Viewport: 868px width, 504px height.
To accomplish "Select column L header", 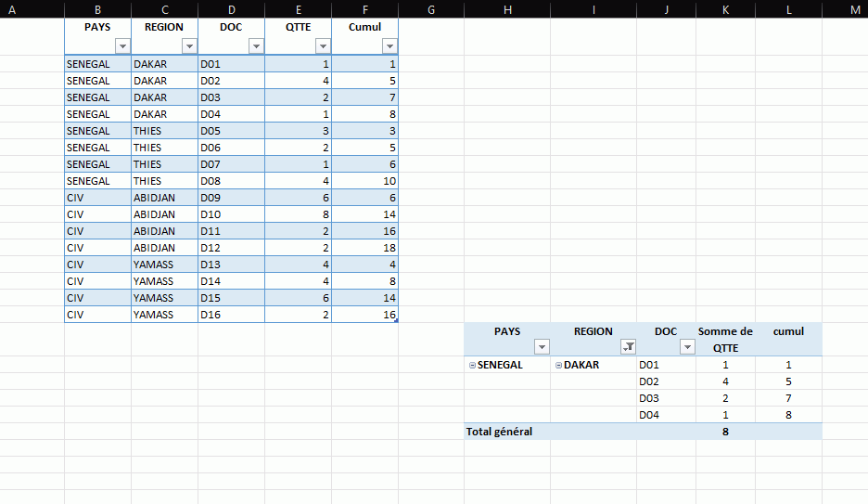I will [x=789, y=9].
